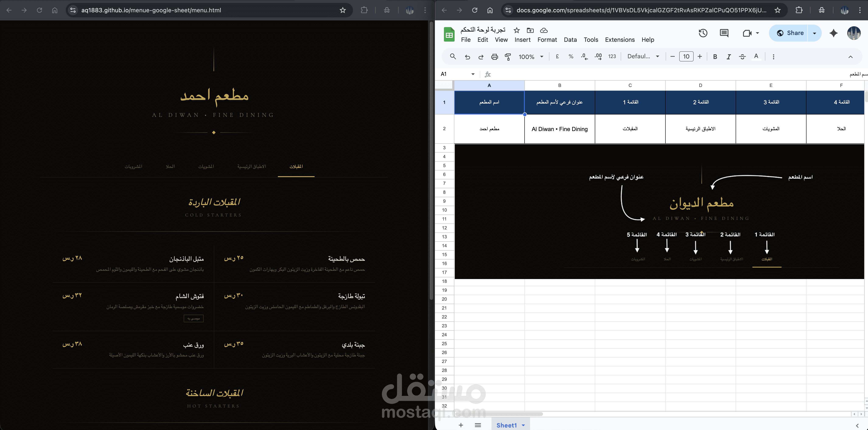The height and width of the screenshot is (430, 868).
Task: Open the Move to folder icon
Action: point(530,30)
